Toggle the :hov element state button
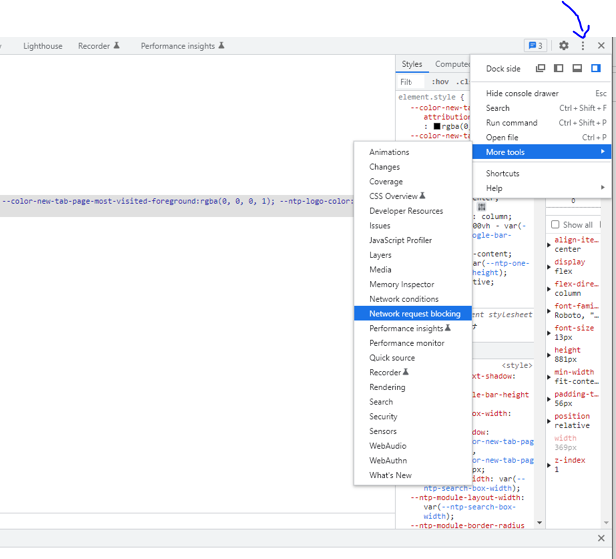The image size is (616, 559). (440, 82)
